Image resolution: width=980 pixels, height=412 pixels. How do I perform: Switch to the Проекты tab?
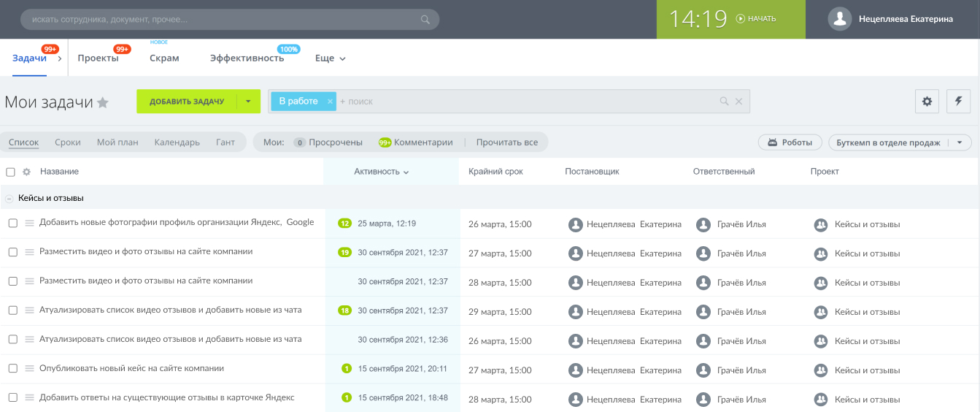(98, 58)
